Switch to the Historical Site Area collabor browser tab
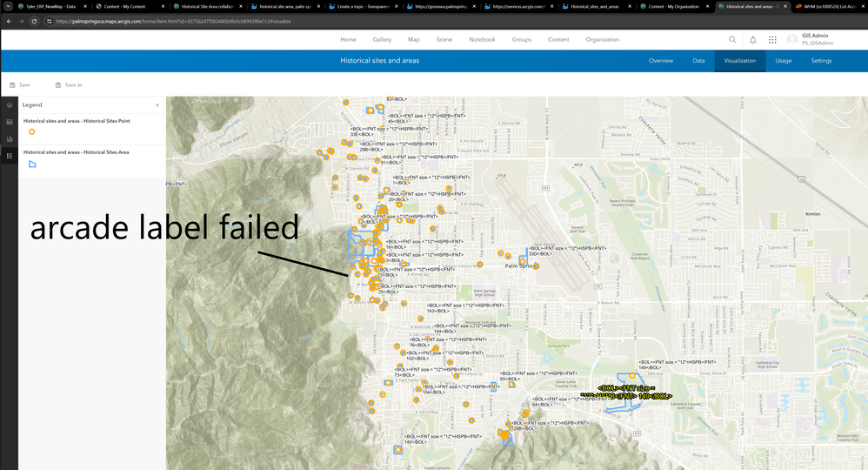Viewport: 868px width, 470px height. tap(207, 7)
